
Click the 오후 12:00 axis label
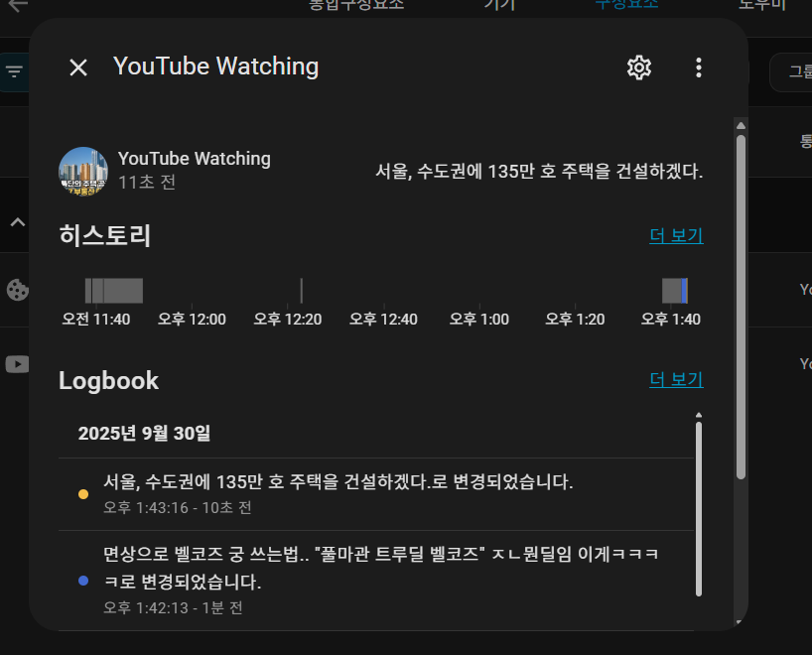(192, 319)
